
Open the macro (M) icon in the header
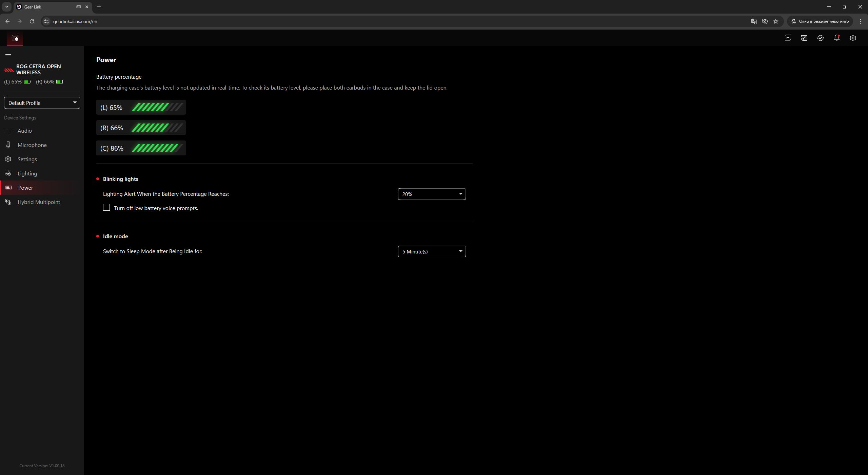coord(788,38)
